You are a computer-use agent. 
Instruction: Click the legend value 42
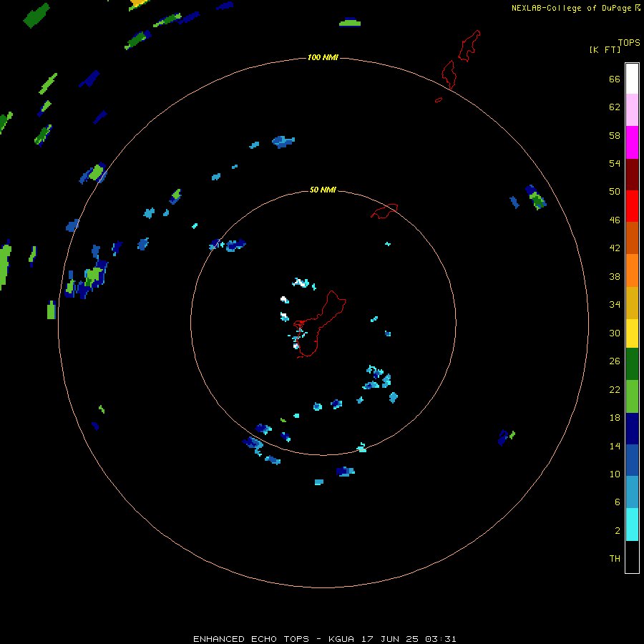click(x=615, y=248)
